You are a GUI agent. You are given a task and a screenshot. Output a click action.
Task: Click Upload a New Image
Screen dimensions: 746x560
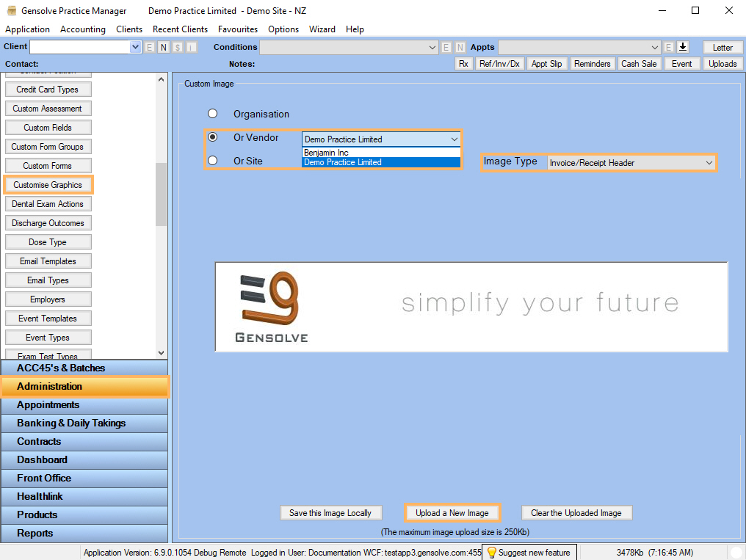(x=452, y=513)
